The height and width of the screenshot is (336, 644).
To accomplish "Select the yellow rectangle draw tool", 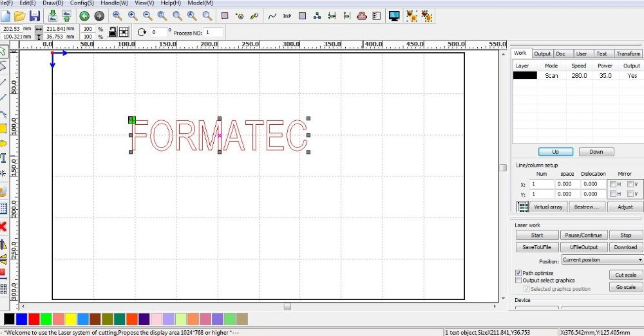I will coord(3,129).
